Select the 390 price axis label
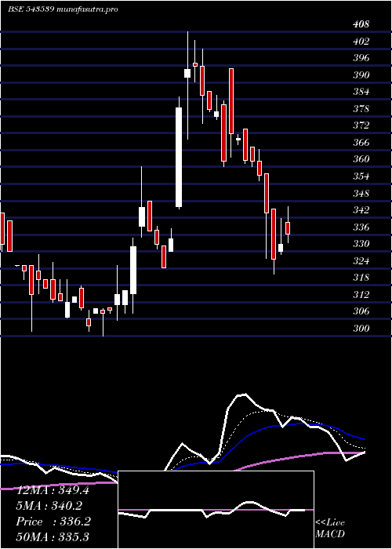Viewport: 392px width, 549px height. click(361, 75)
